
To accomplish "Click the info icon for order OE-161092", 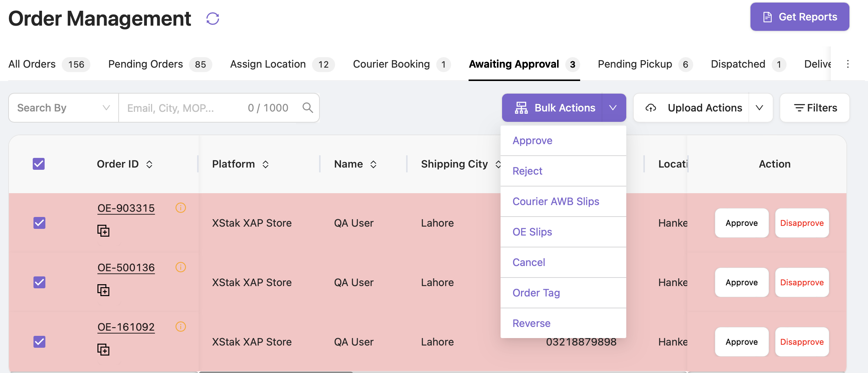I will click(181, 327).
